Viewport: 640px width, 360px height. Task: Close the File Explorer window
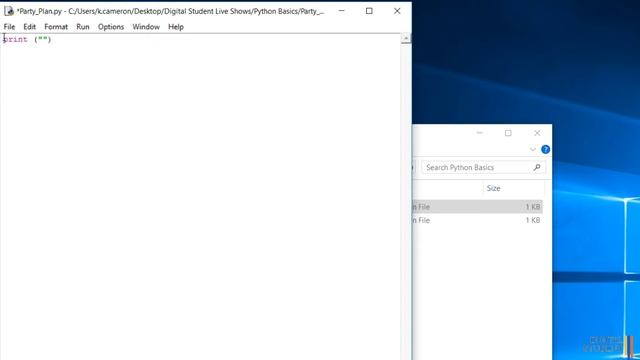537,133
